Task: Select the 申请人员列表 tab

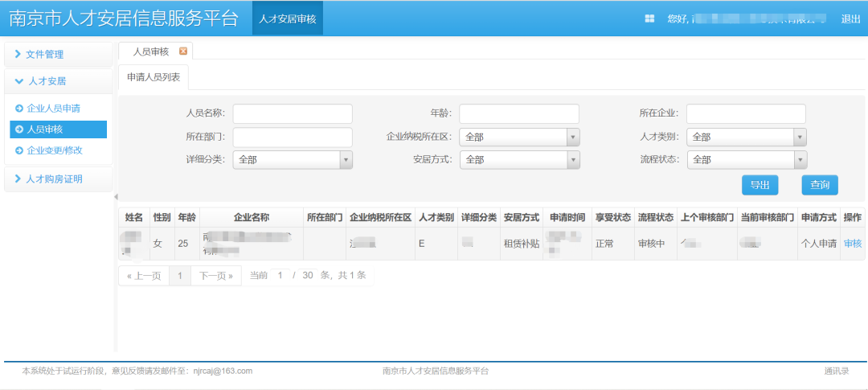Action: coord(154,77)
